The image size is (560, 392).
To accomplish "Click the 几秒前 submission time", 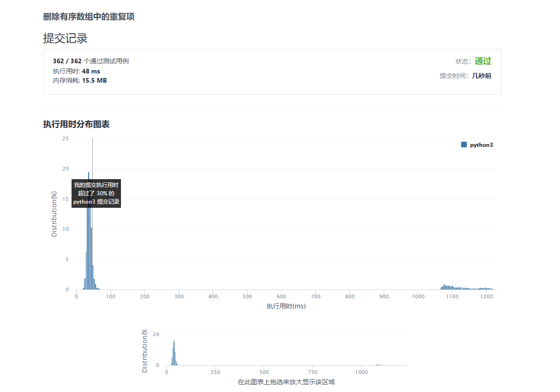I will pos(482,76).
